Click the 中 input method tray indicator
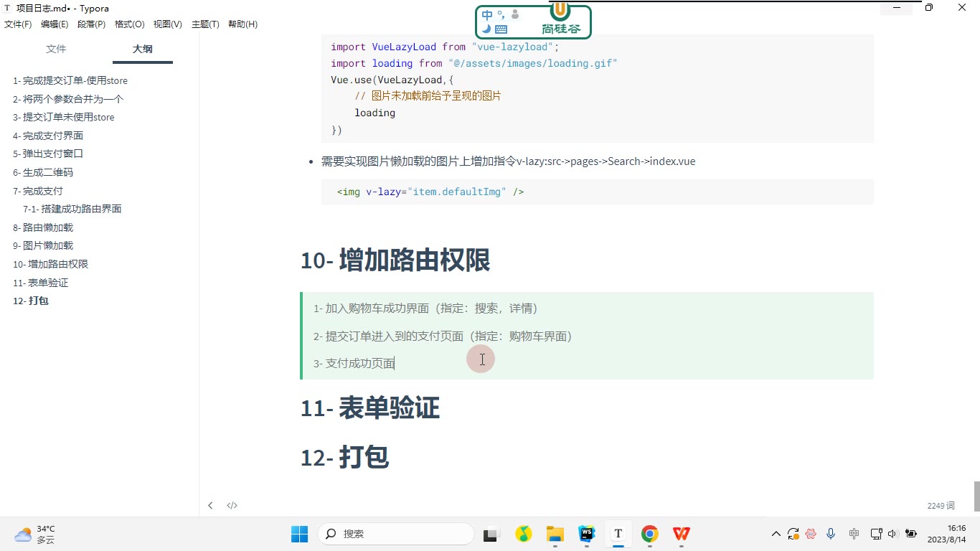This screenshot has width=980, height=551. pos(854,534)
